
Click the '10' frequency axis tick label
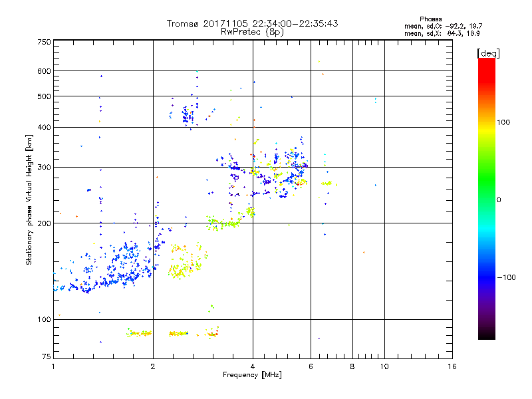[x=384, y=366]
